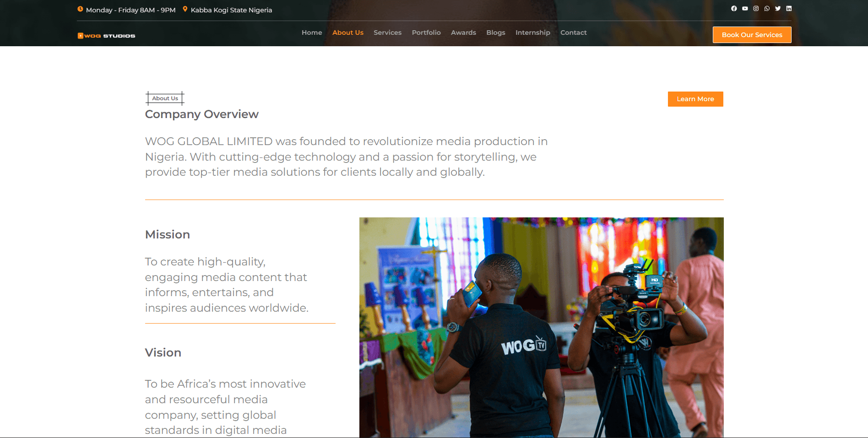This screenshot has height=438, width=868.
Task: Go to the Contact page
Action: point(574,32)
